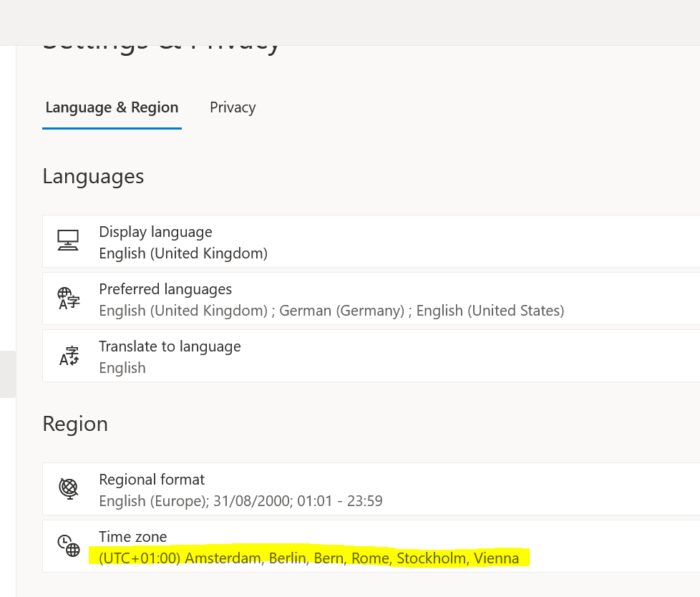Click the Preferred languages globe icon
The height and width of the screenshot is (597, 700).
[x=68, y=298]
